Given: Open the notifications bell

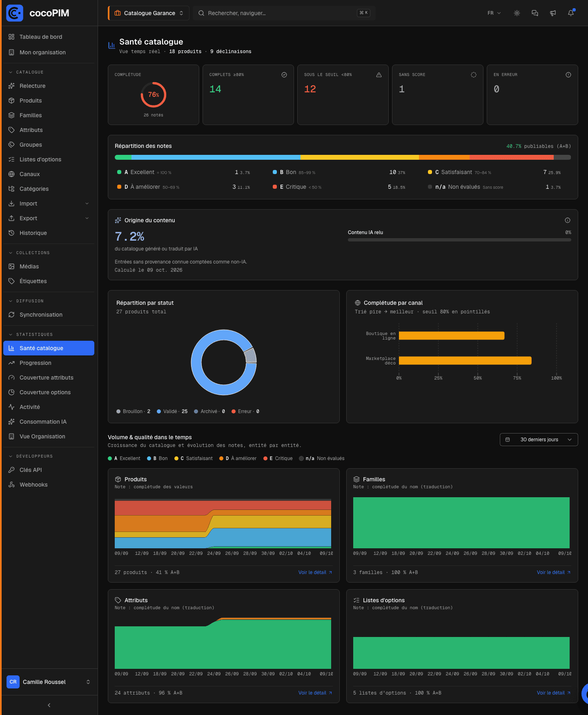Looking at the screenshot, I should [571, 13].
